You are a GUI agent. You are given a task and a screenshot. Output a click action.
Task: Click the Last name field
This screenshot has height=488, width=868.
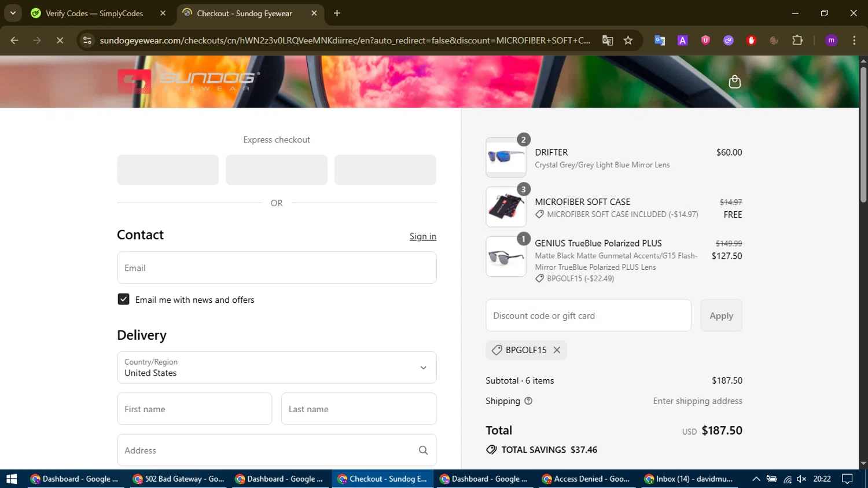pos(359,409)
